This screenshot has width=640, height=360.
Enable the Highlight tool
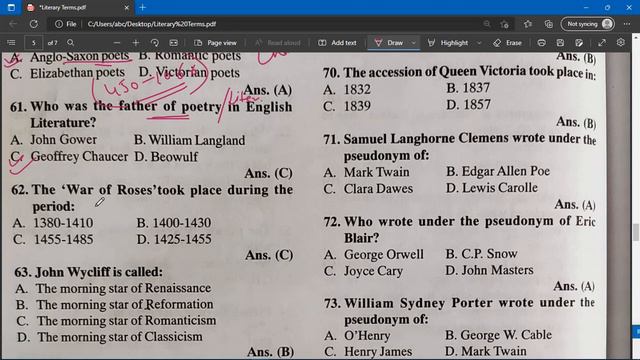[448, 42]
